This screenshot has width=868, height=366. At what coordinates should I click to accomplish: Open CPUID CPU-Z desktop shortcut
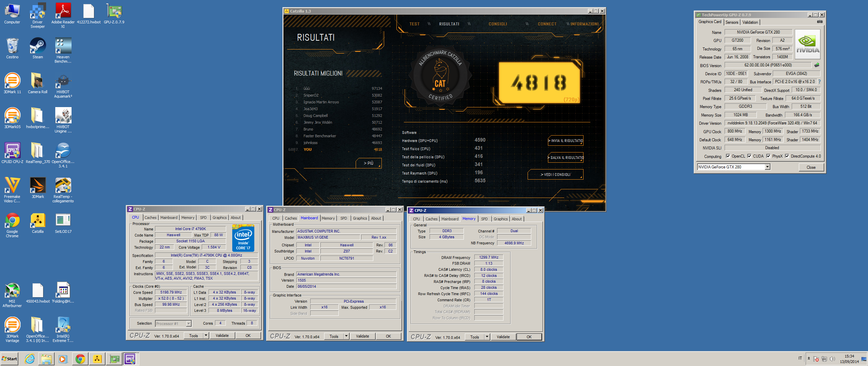point(12,153)
